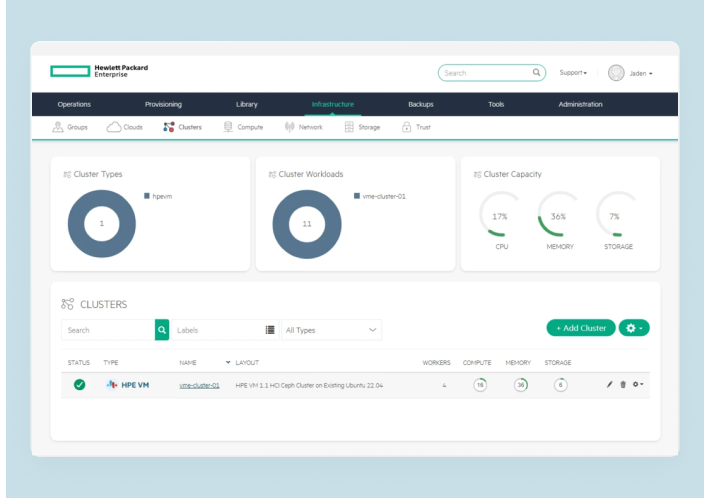
Task: Click the row storage gauge 6
Action: click(x=561, y=385)
